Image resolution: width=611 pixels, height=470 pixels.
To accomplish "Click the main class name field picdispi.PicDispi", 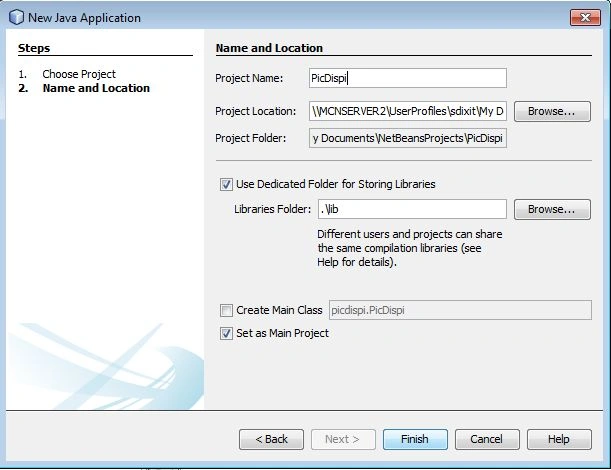I will [460, 310].
